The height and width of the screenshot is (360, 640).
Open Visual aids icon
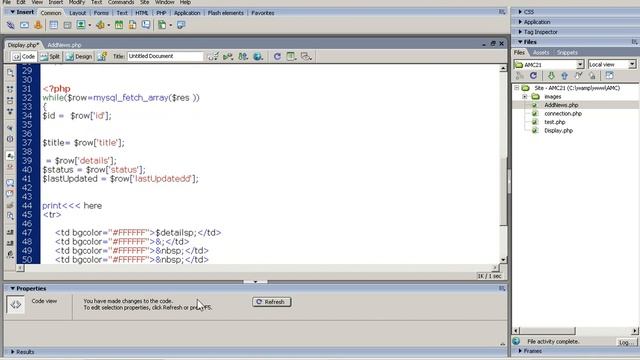click(306, 56)
